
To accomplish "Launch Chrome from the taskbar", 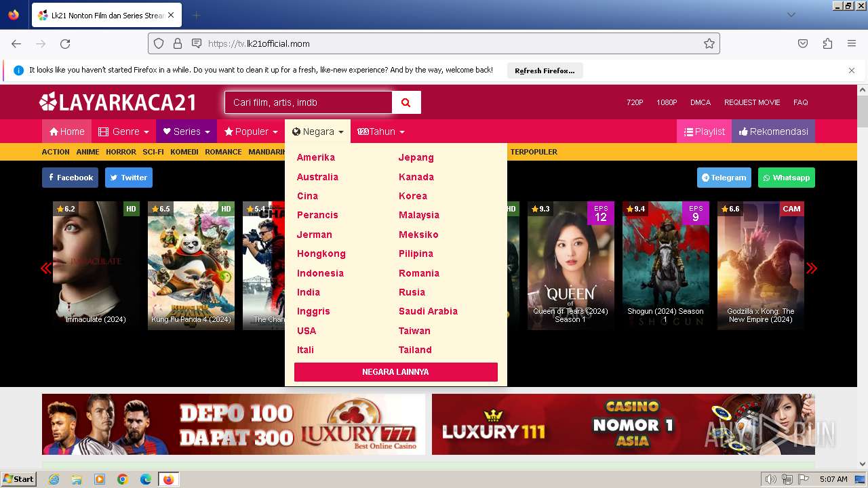I will point(123,479).
